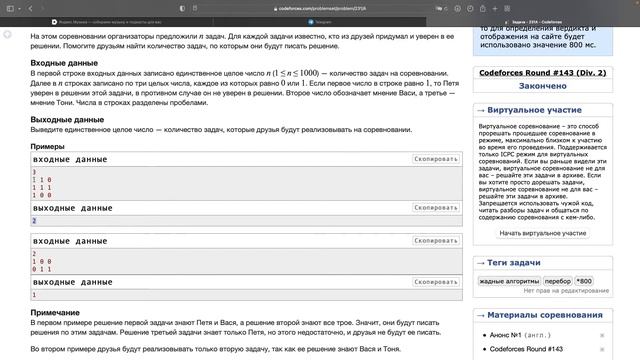
Task: Switch to the Telegram tab
Action: tap(320, 22)
